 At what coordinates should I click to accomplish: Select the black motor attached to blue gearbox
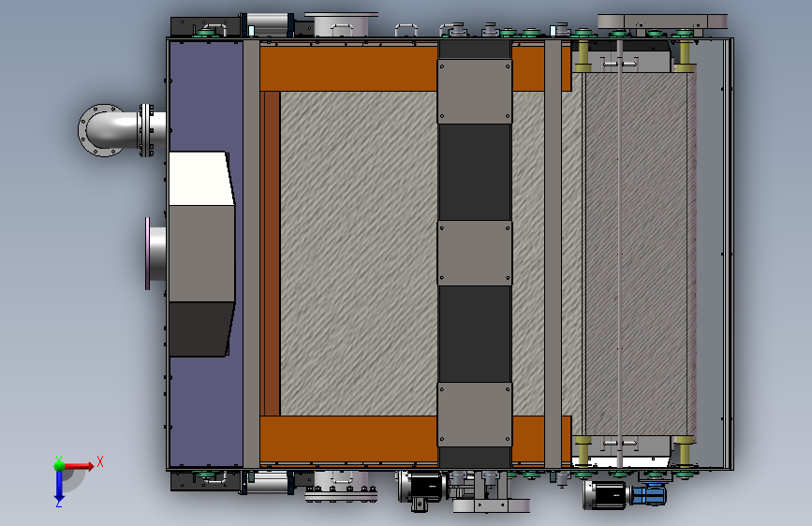click(x=607, y=495)
